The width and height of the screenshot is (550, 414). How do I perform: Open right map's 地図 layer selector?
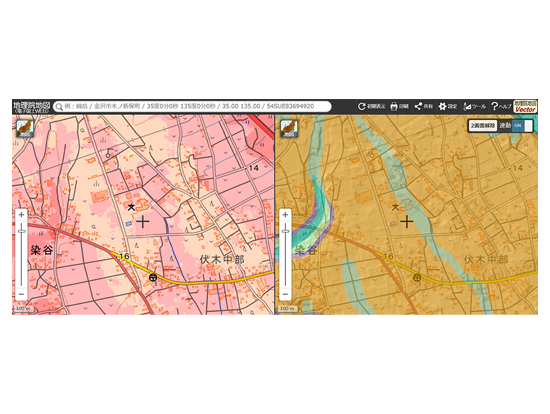289,129
